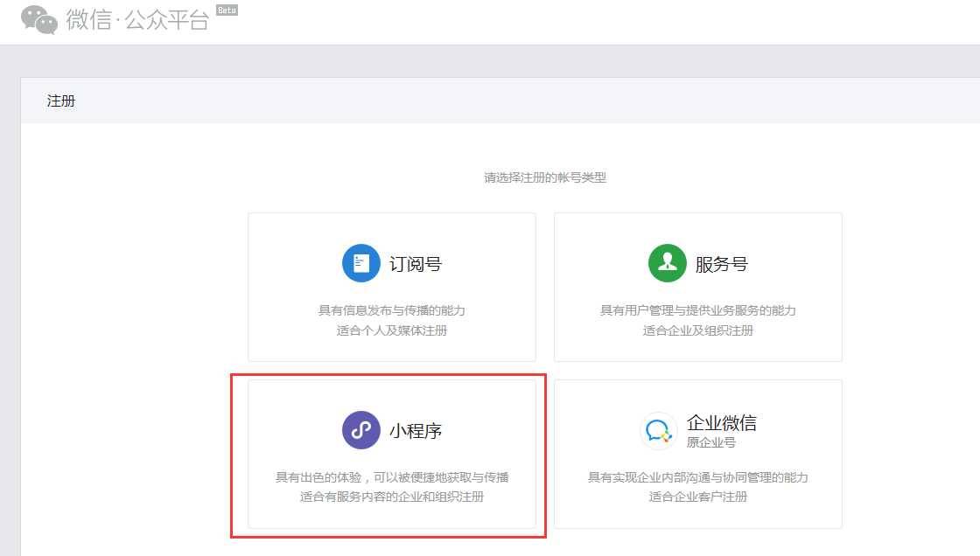Click the WeChat logo icon in header
Screen dimensions: 980x556
pos(39,20)
